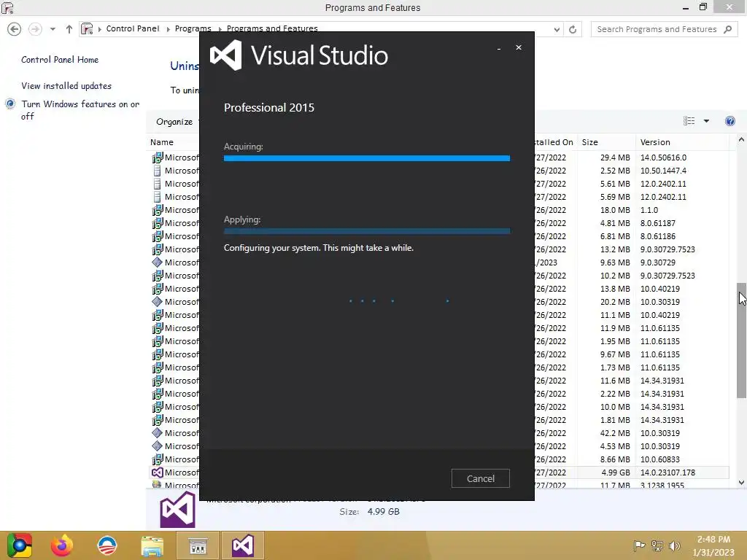Refresh the Programs and Features list
The width and height of the screenshot is (747, 560).
tap(573, 29)
